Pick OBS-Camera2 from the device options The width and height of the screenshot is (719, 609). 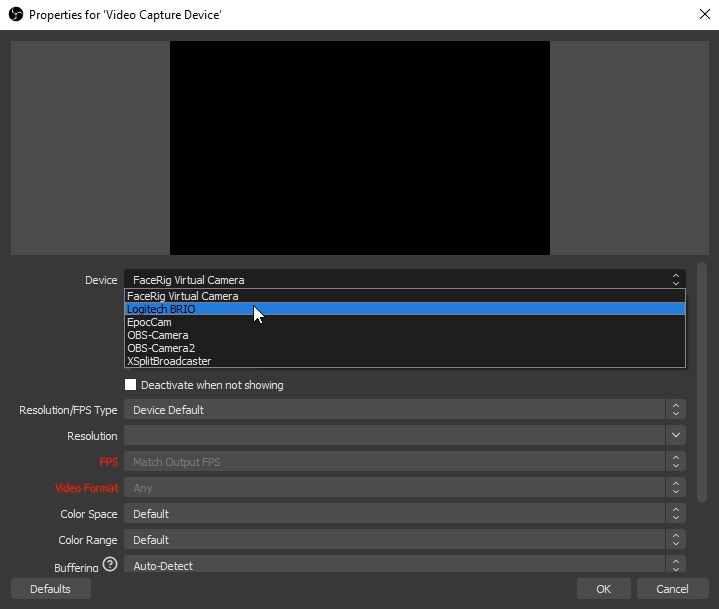pos(161,348)
